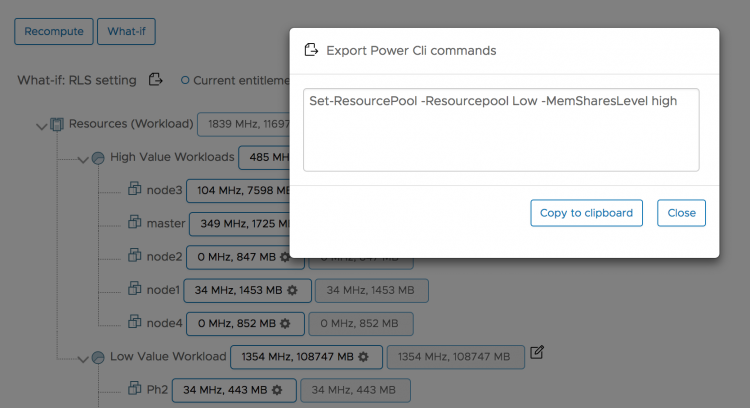Click the edit icon next to Low Value Workload

(x=537, y=352)
